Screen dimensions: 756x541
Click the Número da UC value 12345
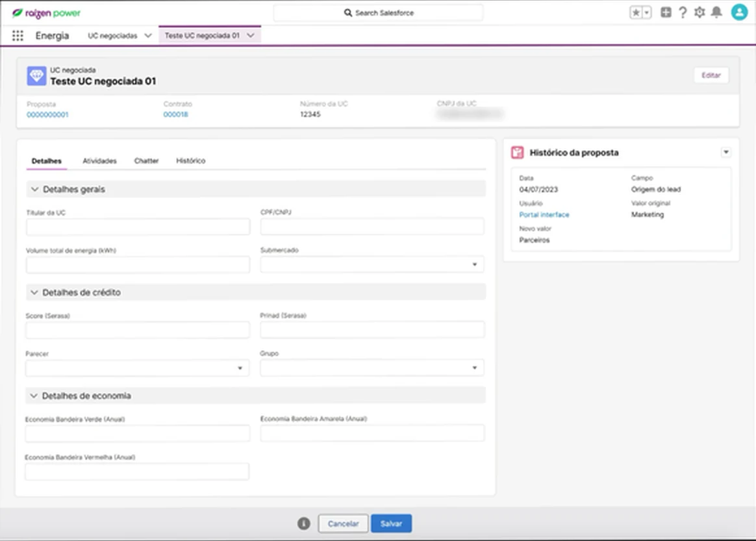tap(310, 114)
